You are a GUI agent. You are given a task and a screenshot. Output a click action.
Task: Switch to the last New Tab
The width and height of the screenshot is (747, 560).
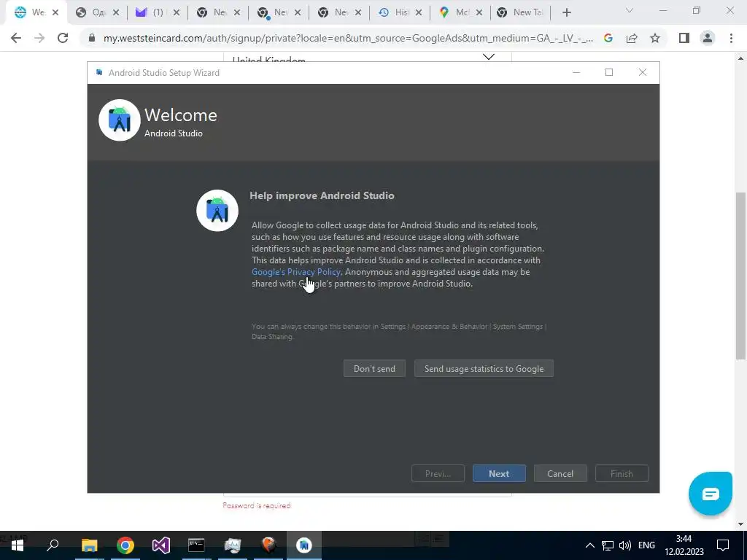point(520,13)
